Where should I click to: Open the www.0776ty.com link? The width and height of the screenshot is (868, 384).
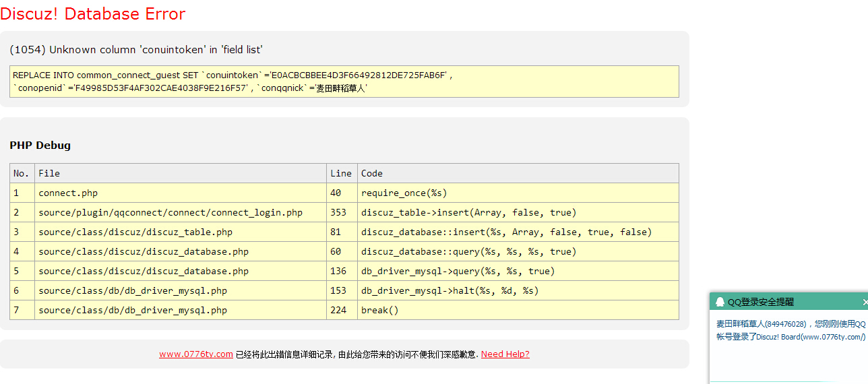point(196,354)
